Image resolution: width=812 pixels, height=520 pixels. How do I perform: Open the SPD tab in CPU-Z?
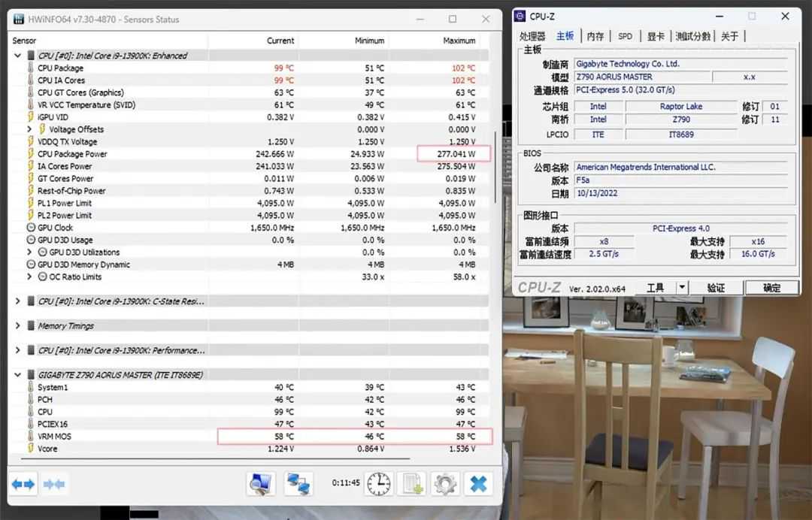(625, 36)
